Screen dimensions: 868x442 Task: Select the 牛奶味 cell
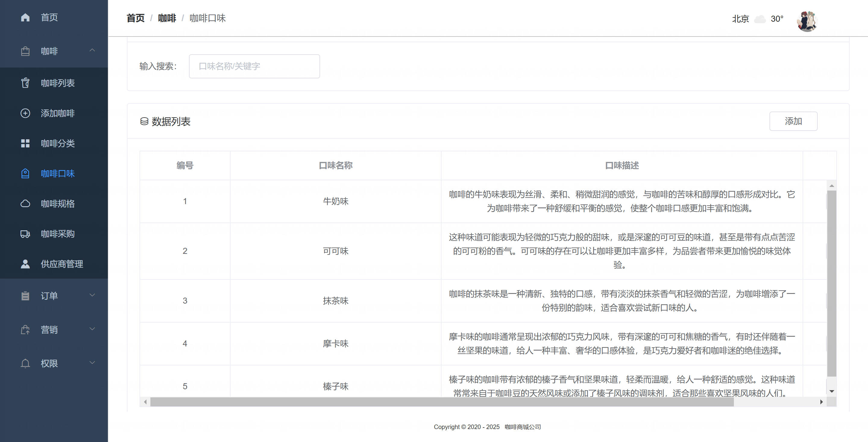coord(336,201)
